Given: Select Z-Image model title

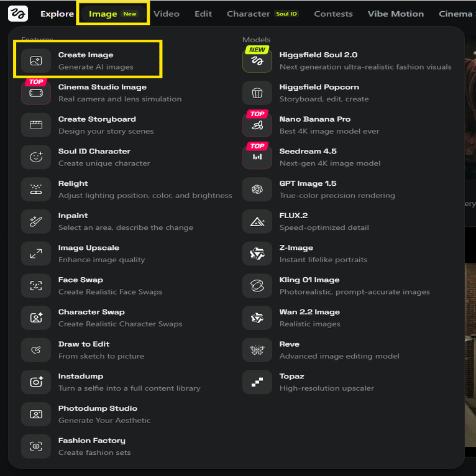Looking at the screenshot, I should (x=296, y=248).
